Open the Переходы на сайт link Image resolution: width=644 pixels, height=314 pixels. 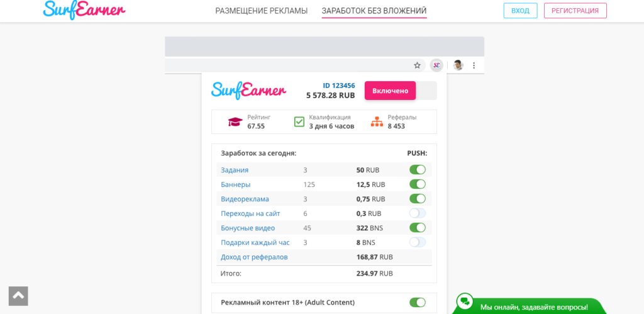tap(250, 214)
